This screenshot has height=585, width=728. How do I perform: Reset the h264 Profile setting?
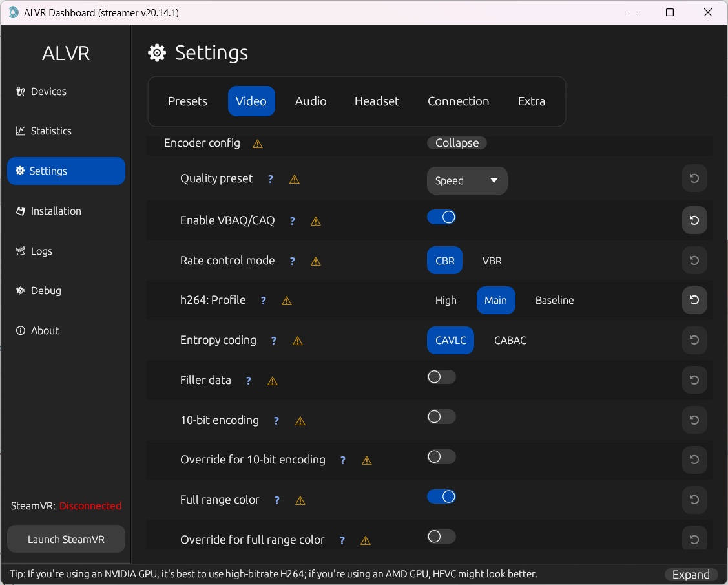click(694, 300)
